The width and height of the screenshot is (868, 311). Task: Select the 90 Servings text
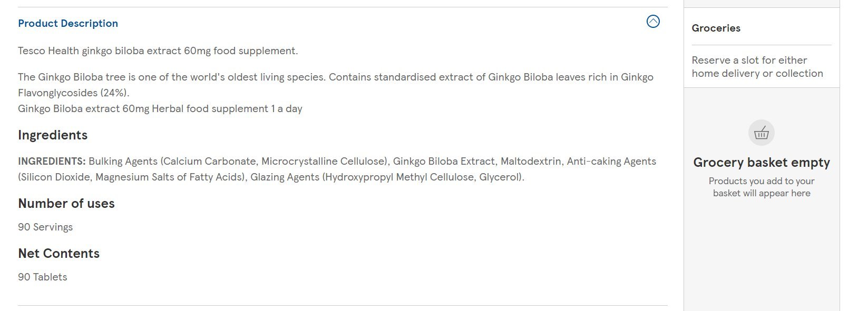[45, 227]
